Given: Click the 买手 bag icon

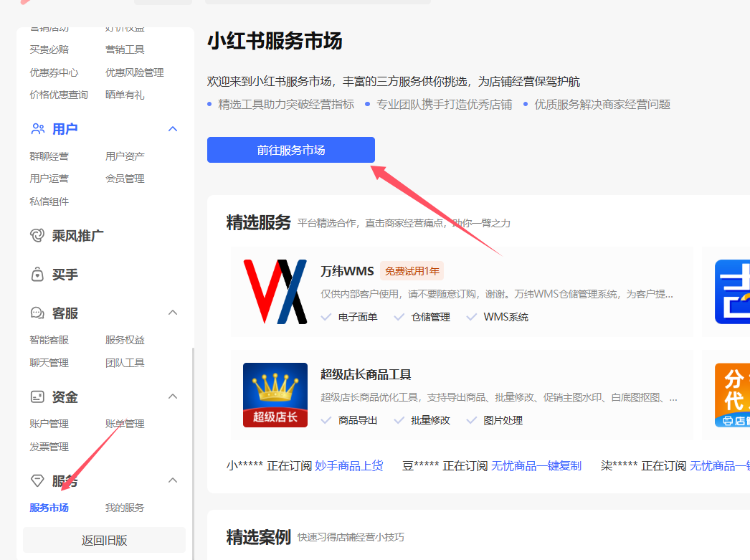Looking at the screenshot, I should [37, 275].
